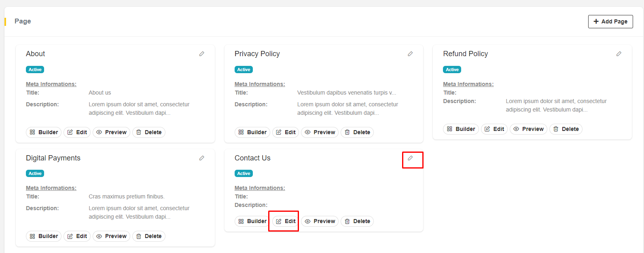Delete the Digital Payments page

[x=149, y=236]
